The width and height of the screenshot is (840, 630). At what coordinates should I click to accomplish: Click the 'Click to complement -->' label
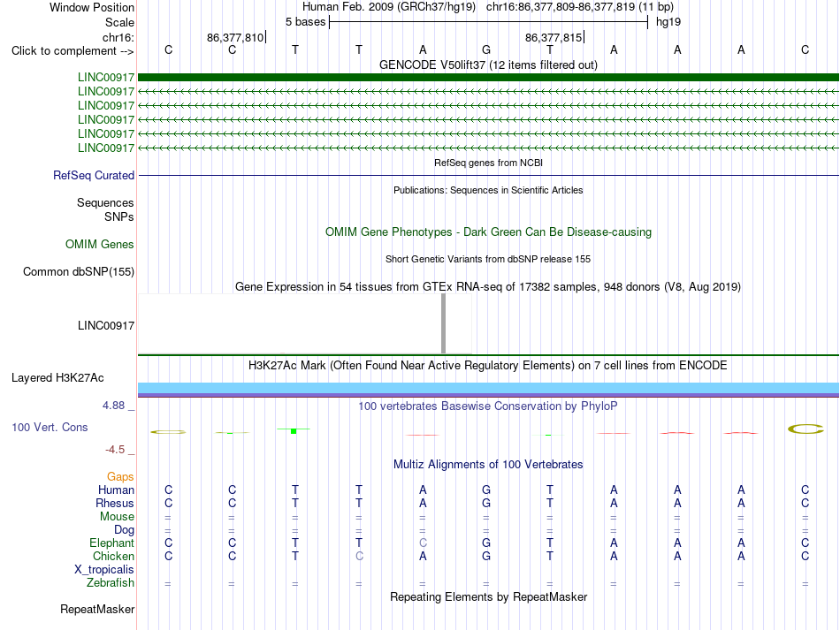click(x=73, y=51)
